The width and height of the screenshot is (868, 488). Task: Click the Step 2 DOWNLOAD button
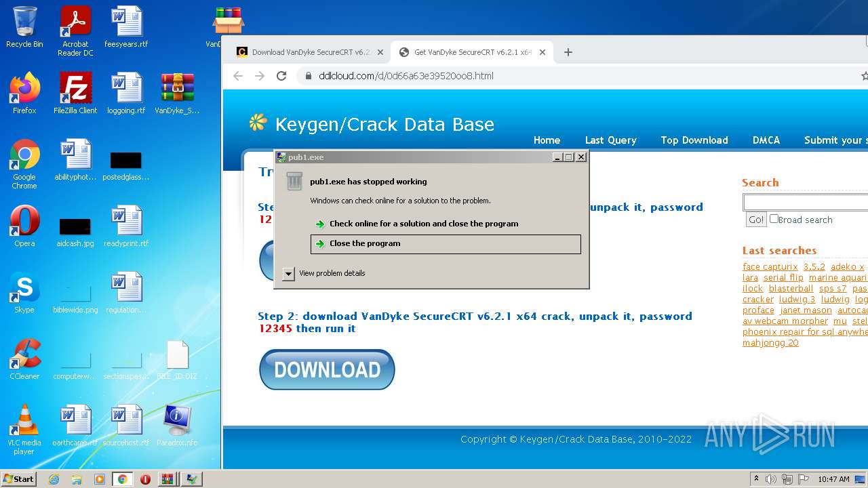tap(327, 369)
